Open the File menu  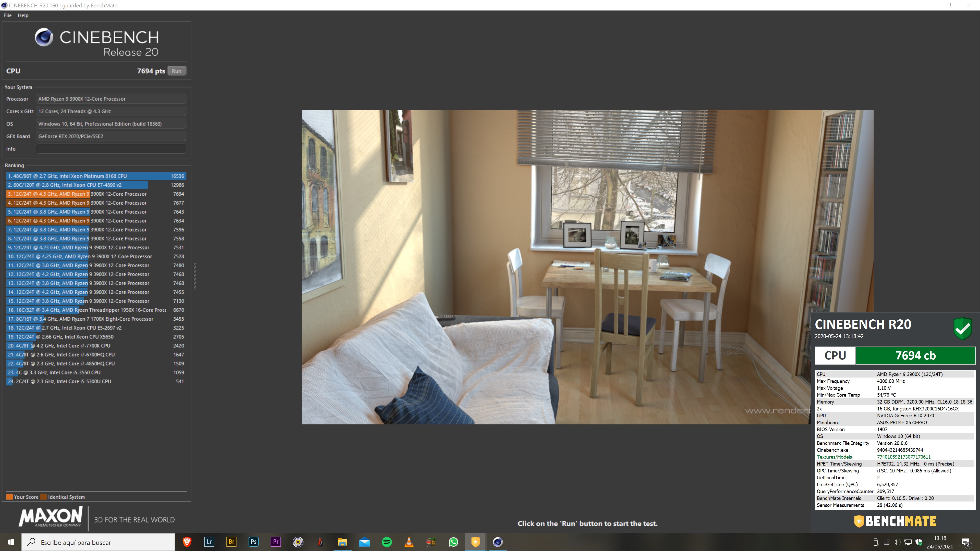8,15
